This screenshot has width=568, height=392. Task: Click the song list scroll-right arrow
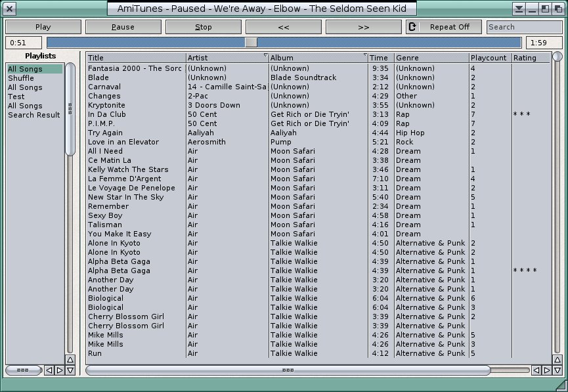tap(547, 370)
